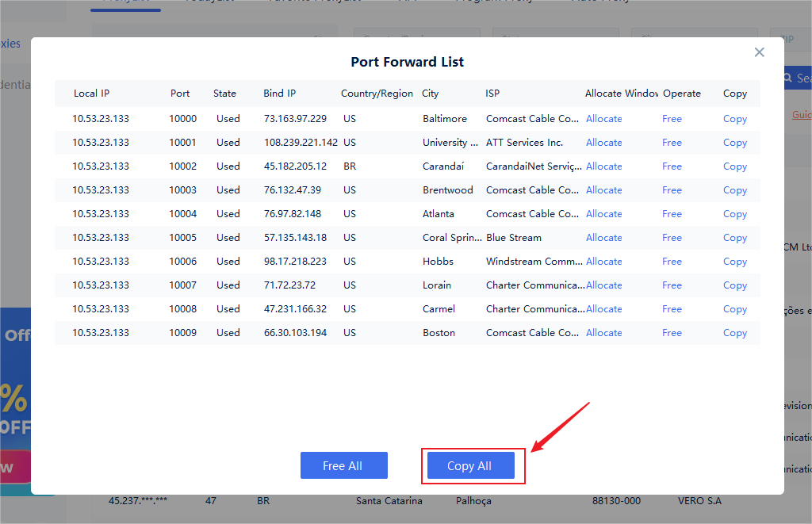The image size is (812, 524).
Task: Allocate window for Carandaí port 10002
Action: (603, 166)
